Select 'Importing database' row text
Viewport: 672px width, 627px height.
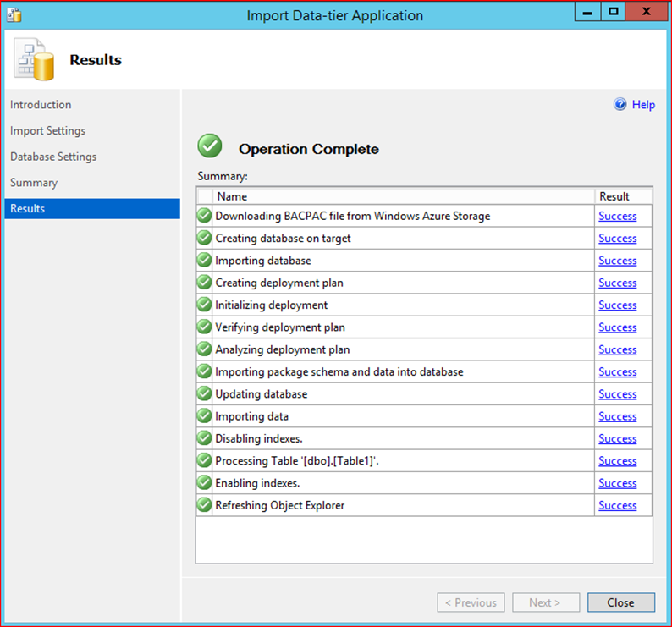pyautogui.click(x=263, y=261)
